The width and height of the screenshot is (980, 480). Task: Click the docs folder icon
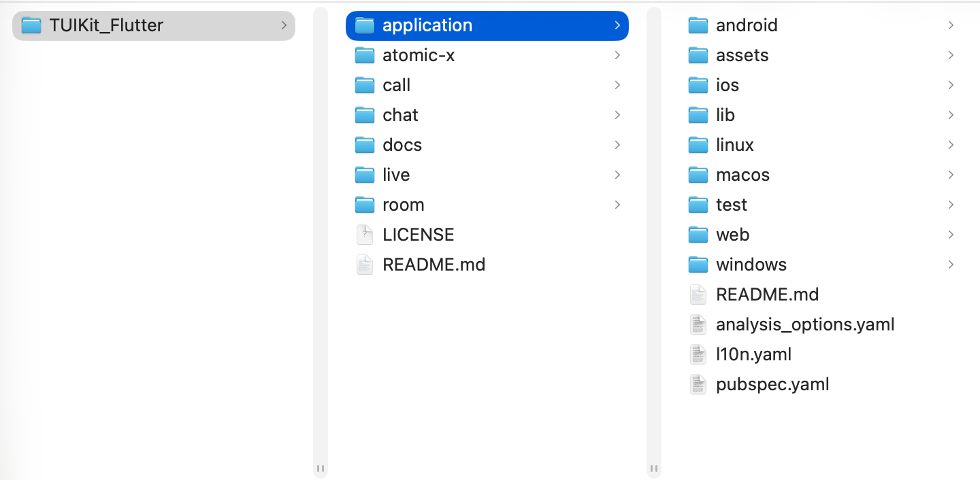pyautogui.click(x=365, y=145)
